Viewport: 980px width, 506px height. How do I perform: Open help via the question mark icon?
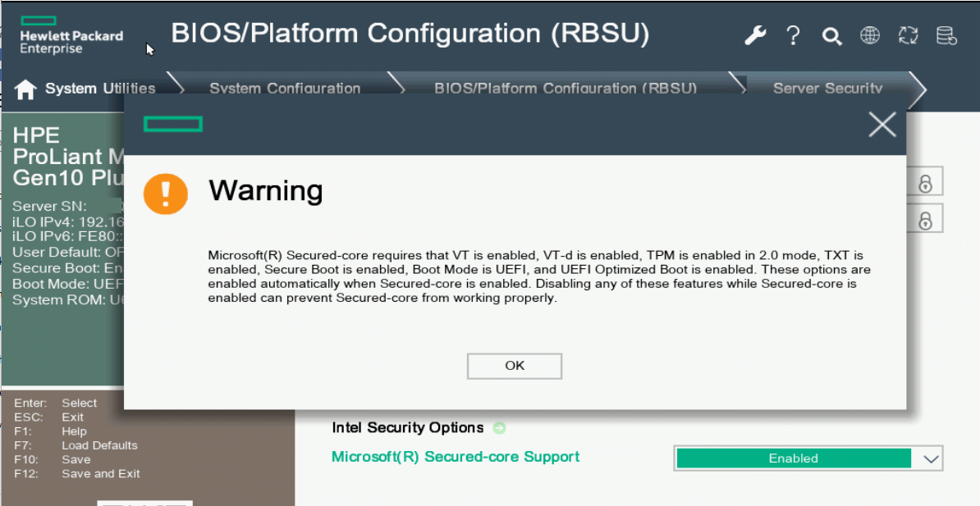click(793, 36)
